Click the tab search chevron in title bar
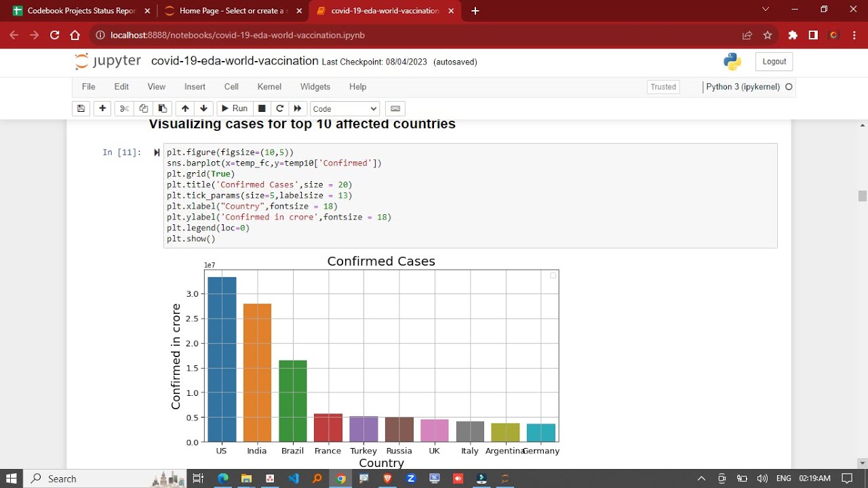The width and height of the screenshot is (868, 488). pyautogui.click(x=766, y=9)
